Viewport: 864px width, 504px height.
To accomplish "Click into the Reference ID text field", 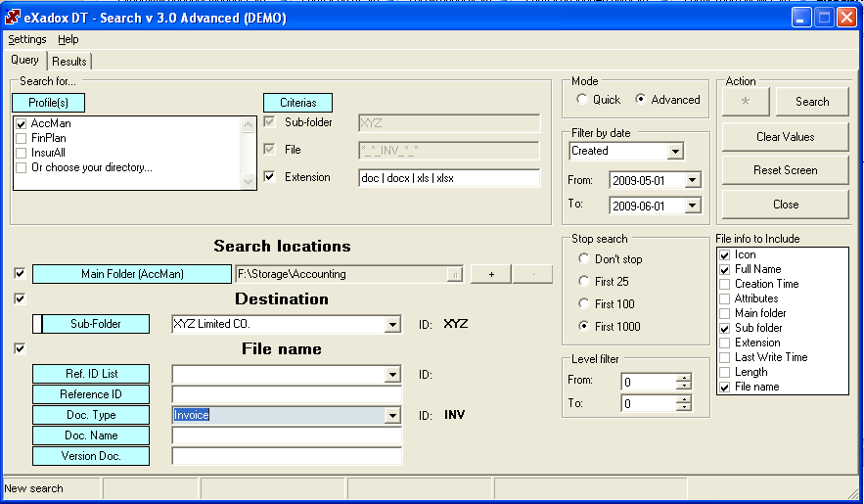I will (x=287, y=394).
